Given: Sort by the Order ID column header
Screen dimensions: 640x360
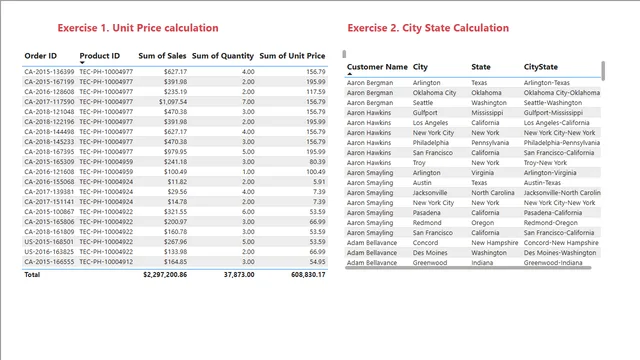Looking at the screenshot, I should [40, 56].
